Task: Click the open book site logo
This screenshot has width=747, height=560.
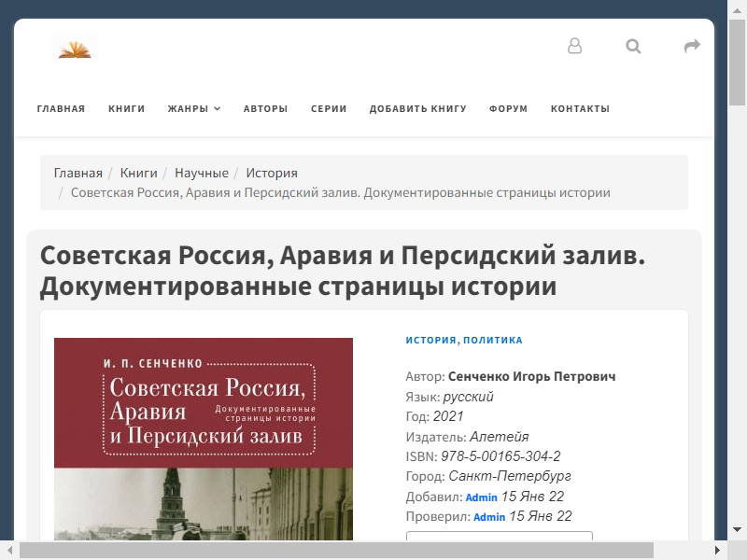Action: point(75,49)
